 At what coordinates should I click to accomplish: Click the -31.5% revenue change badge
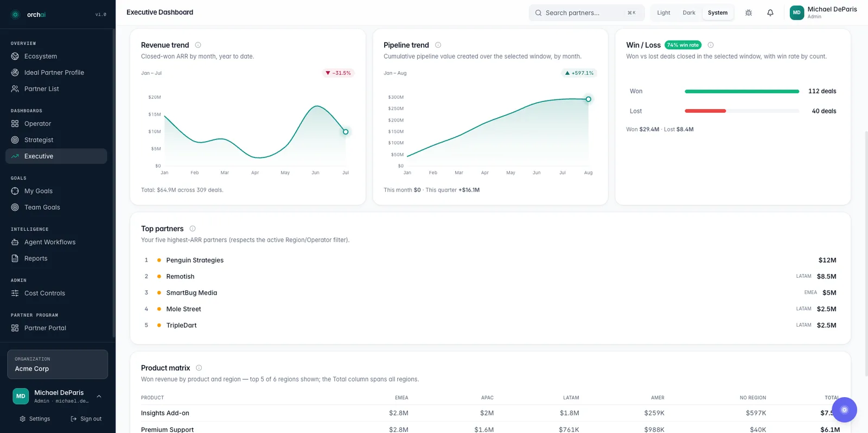(x=339, y=73)
